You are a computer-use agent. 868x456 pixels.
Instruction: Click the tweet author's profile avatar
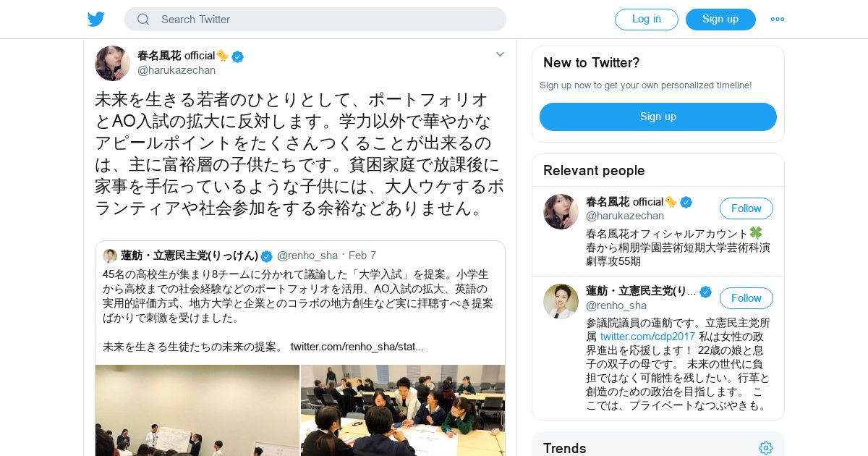coord(112,63)
